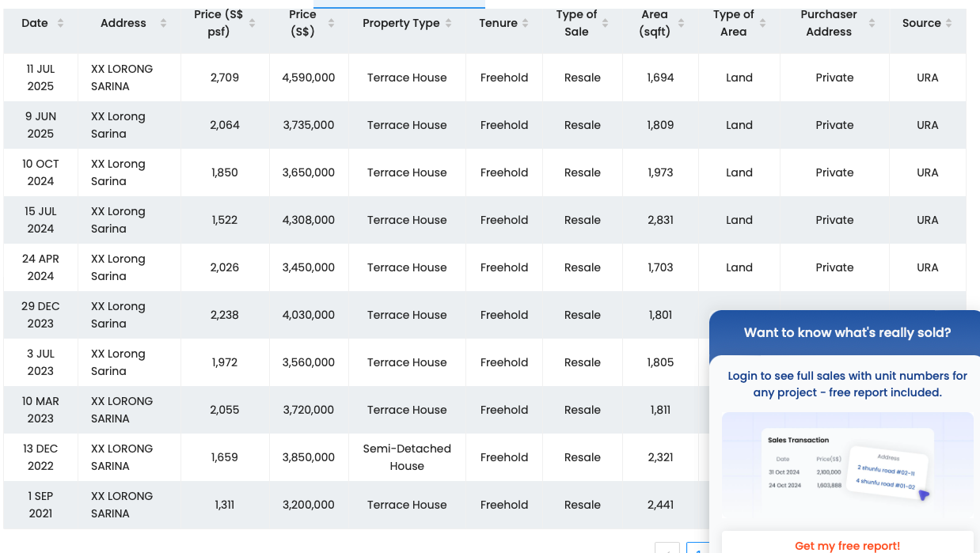The image size is (980, 553).
Task: Click sort icon next to Price (S$)
Action: pyautogui.click(x=331, y=24)
